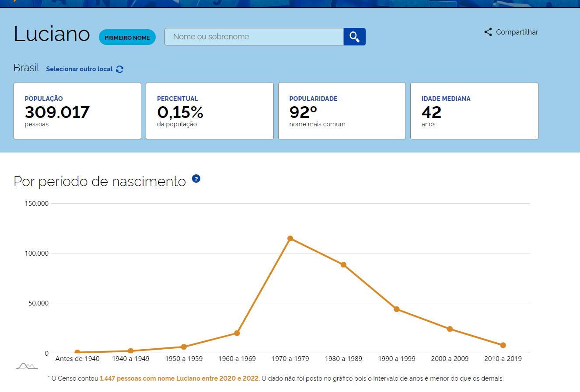
Task: Click the magnifying glass search button
Action: click(x=354, y=37)
